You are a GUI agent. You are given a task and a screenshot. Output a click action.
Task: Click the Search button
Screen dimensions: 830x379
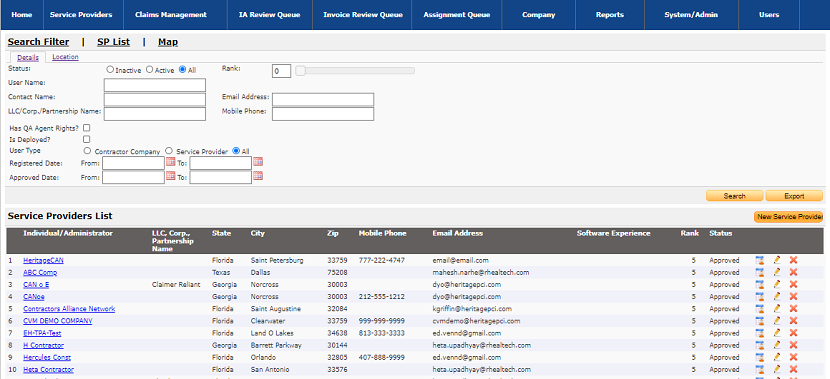[x=735, y=196]
